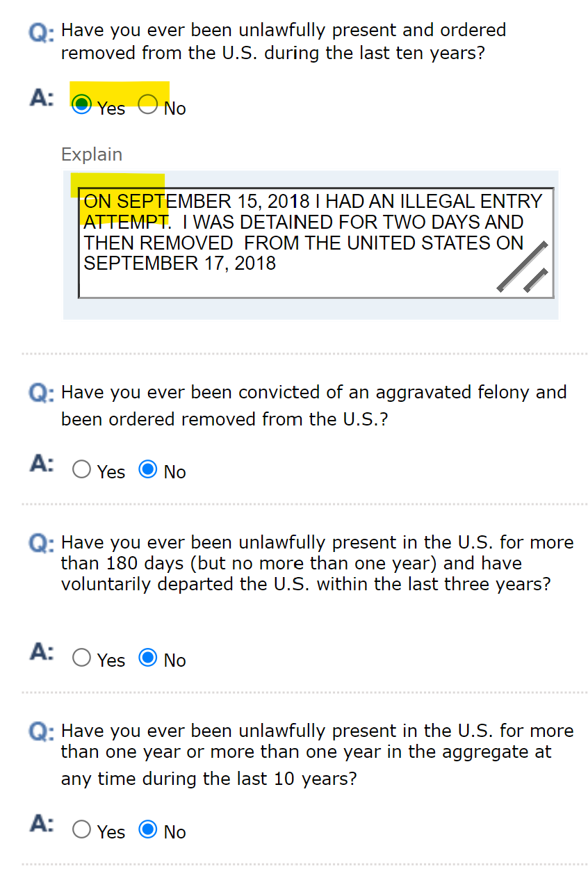Choose Yes for aggravated felony conviction question
The width and height of the screenshot is (588, 876).
pos(82,469)
